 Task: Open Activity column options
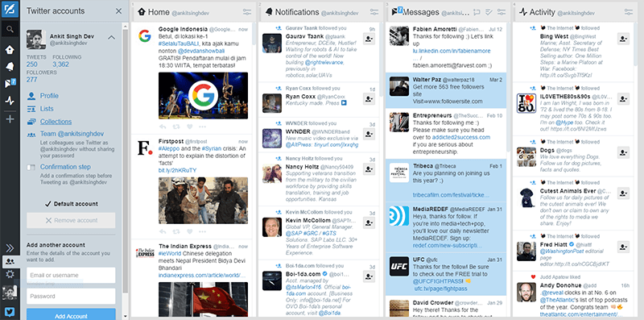pyautogui.click(x=629, y=12)
